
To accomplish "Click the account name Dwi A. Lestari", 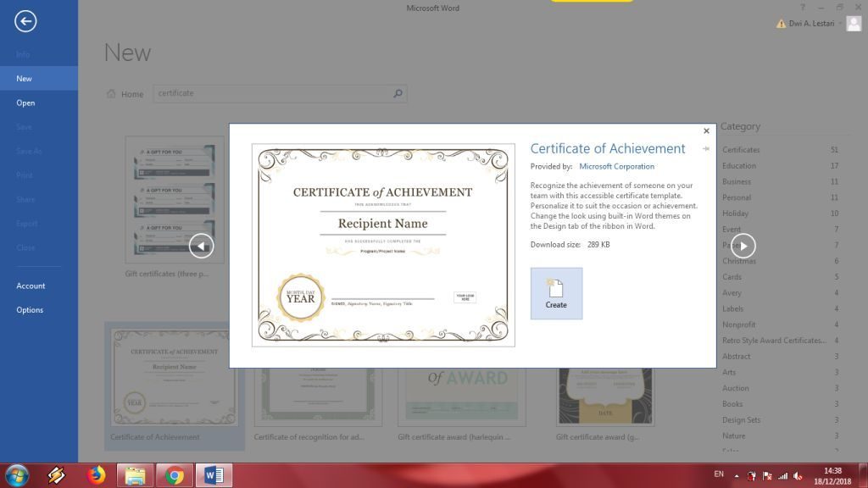I will (x=811, y=24).
